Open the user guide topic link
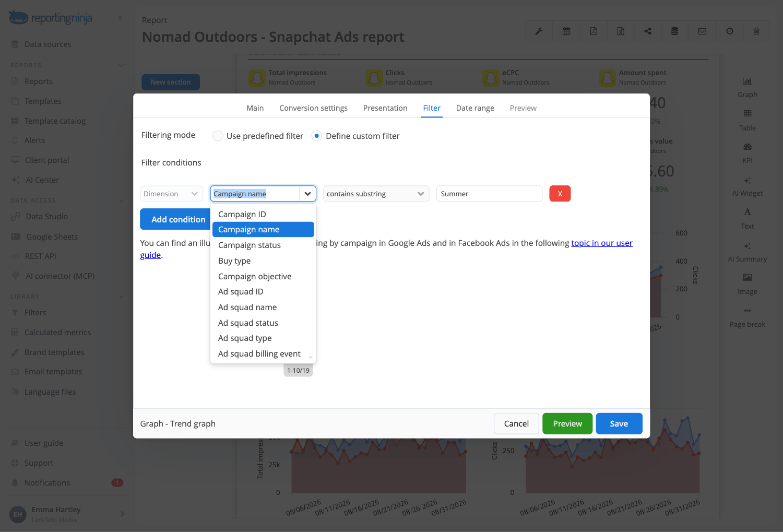Image resolution: width=783 pixels, height=532 pixels. coord(602,243)
